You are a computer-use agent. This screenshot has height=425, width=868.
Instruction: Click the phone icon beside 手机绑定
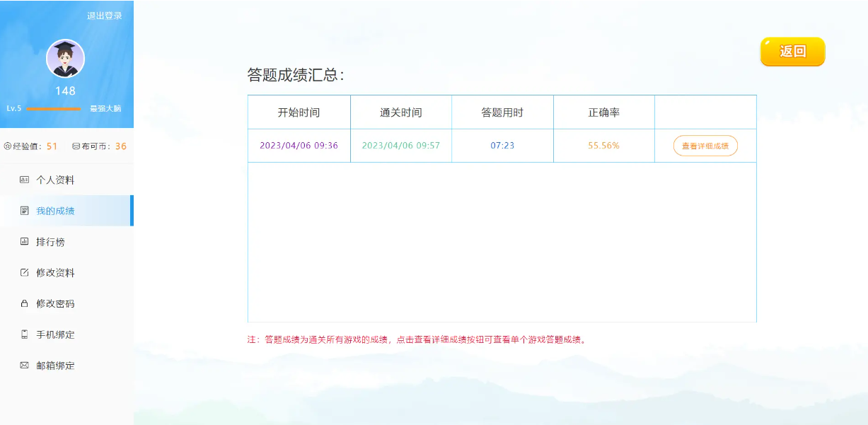coord(24,334)
